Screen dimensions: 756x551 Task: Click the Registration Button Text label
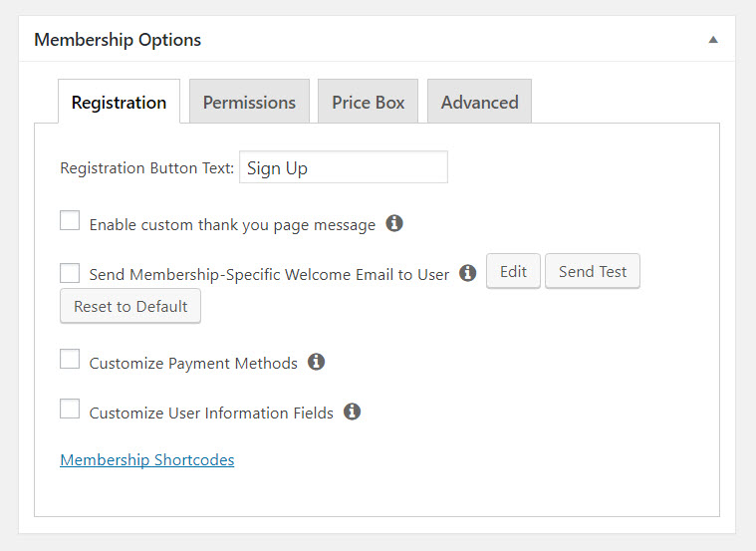(x=147, y=168)
